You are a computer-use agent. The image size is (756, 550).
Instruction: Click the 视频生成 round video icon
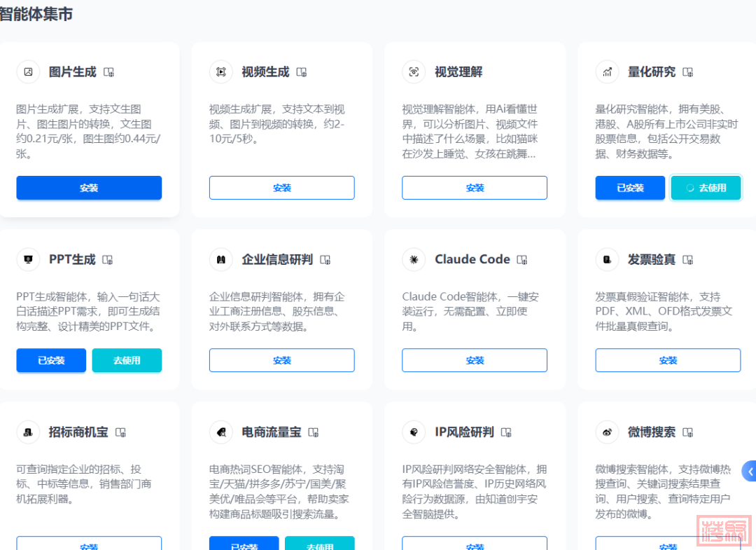221,72
